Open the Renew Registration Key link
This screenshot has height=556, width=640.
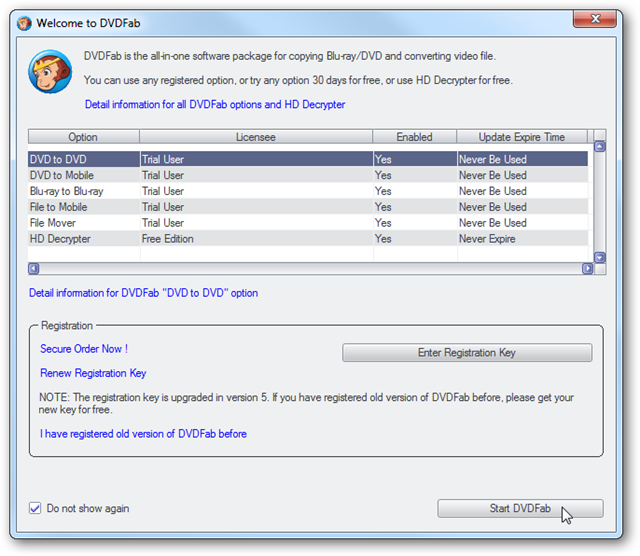coord(93,373)
